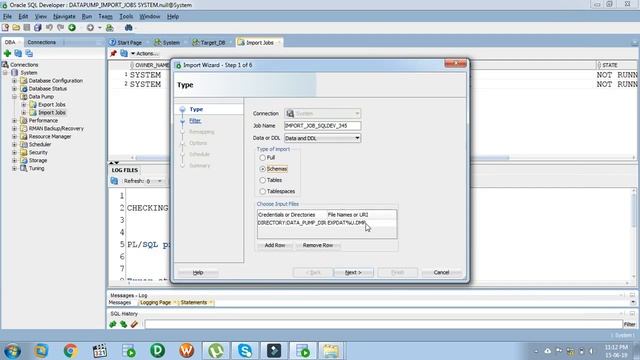Select the Full import radio button
640x360 pixels.
point(262,158)
